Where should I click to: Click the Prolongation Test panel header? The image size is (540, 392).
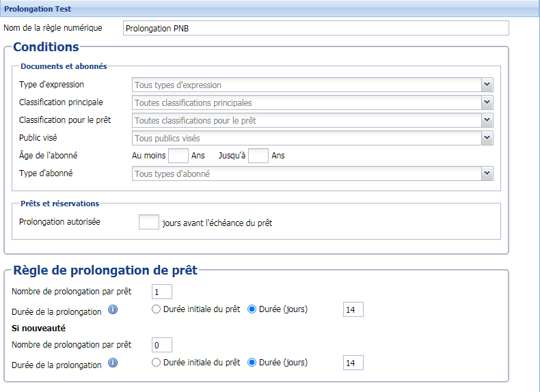270,9
